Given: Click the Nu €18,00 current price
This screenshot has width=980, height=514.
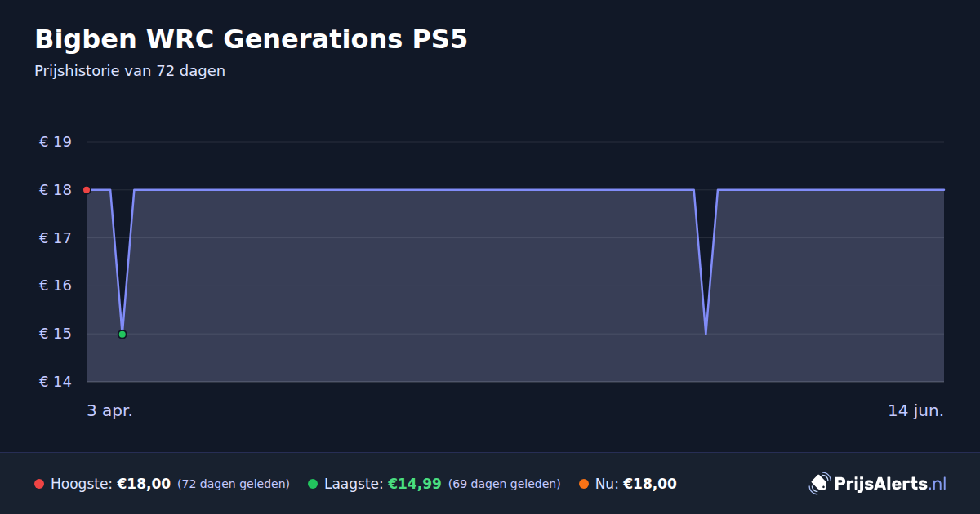Looking at the screenshot, I should [x=635, y=484].
